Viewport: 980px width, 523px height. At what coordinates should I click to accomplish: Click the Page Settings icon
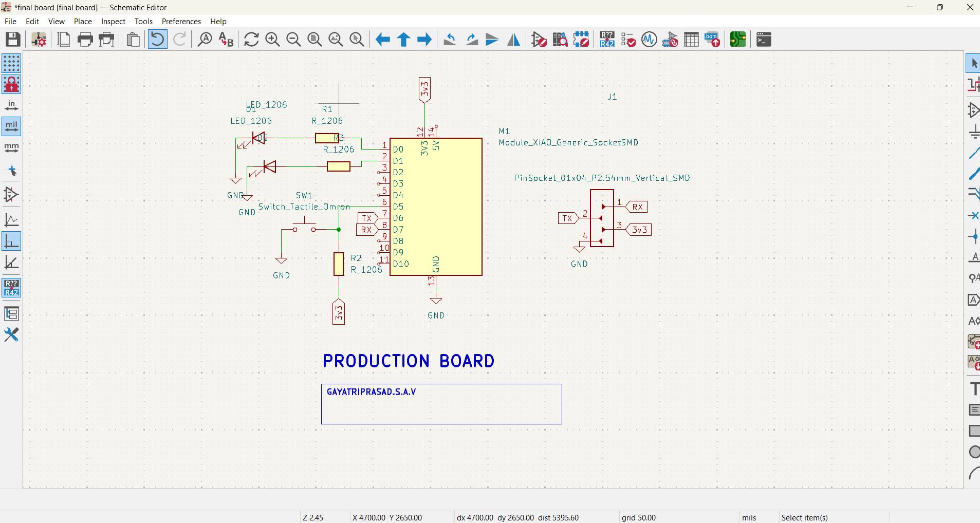64,40
